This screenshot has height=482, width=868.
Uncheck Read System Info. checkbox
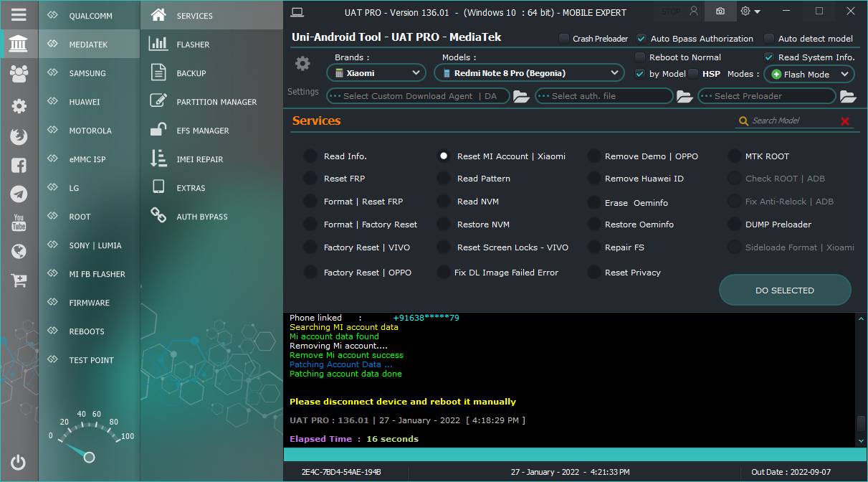pos(769,57)
